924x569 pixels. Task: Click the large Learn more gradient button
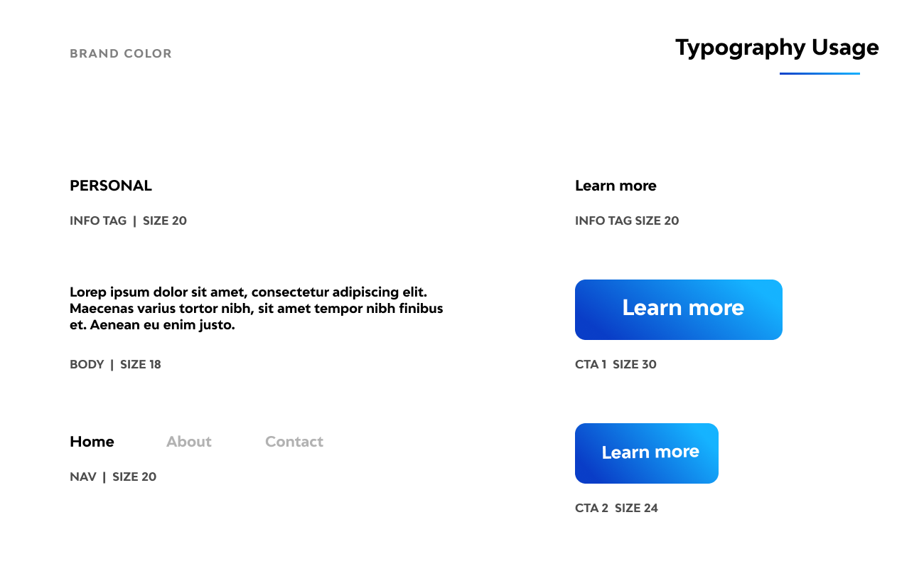pos(679,309)
